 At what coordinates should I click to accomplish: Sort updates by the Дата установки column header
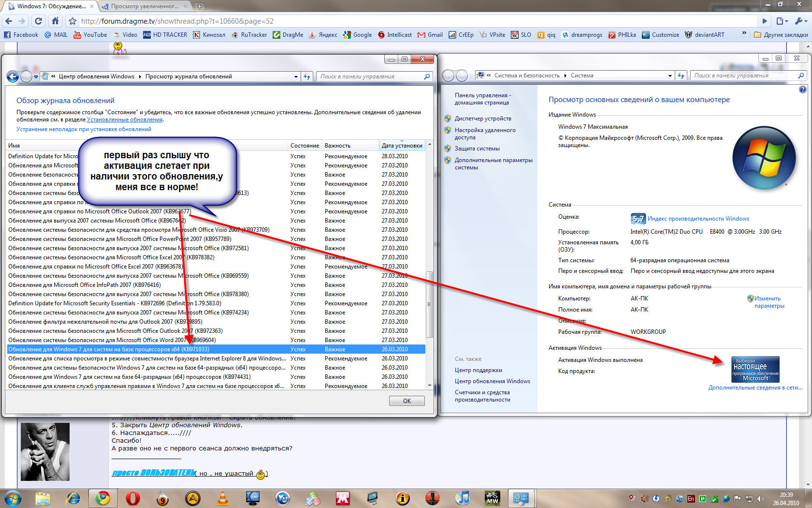click(x=402, y=146)
